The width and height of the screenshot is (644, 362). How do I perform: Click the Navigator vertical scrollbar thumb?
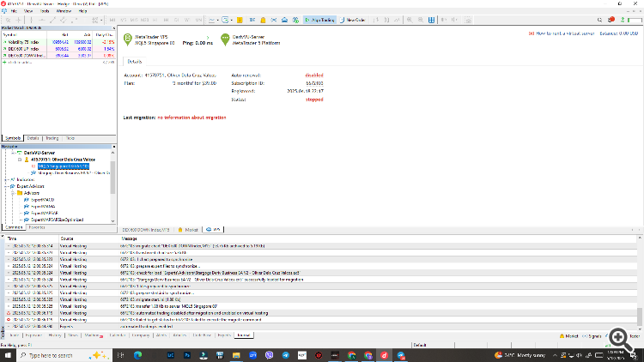point(113,178)
